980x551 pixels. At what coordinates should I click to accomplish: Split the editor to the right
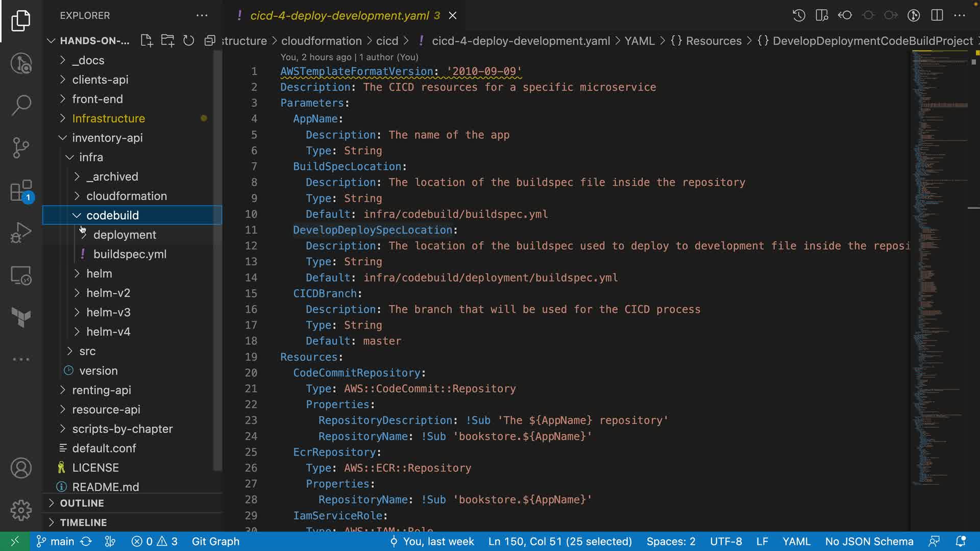[937, 15]
